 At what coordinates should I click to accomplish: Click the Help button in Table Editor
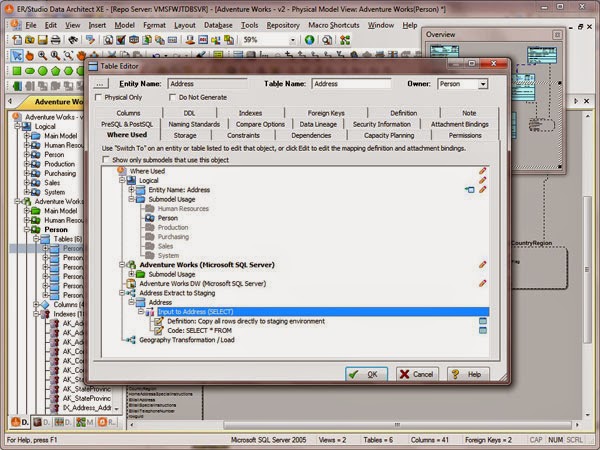(468, 374)
